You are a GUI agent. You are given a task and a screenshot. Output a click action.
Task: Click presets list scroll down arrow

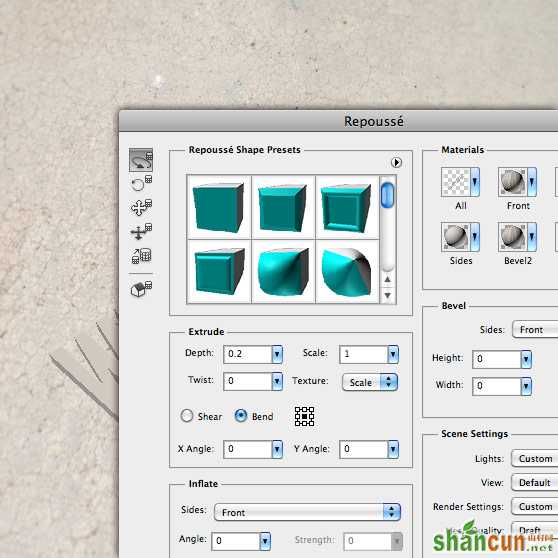(388, 295)
